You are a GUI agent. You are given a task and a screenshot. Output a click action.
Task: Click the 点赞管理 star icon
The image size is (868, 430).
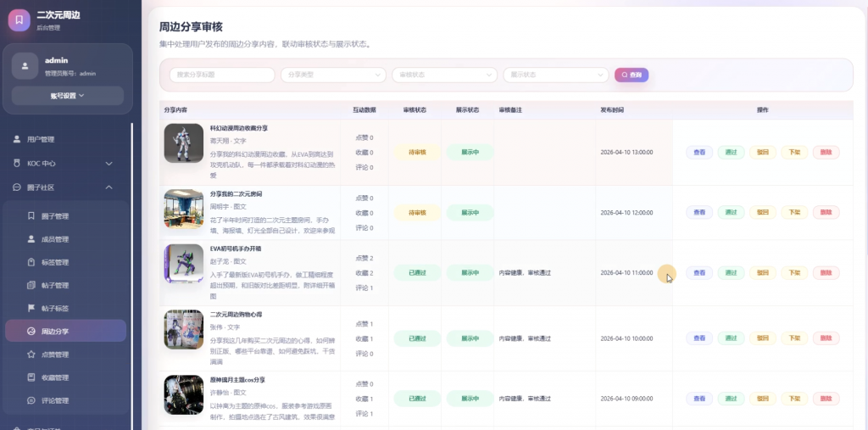[x=31, y=354]
